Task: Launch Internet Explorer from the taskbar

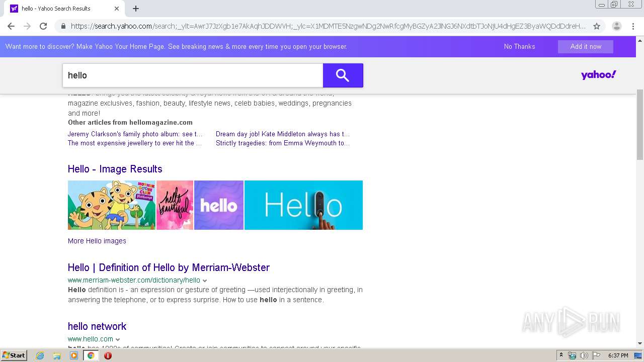Action: [x=40, y=355]
